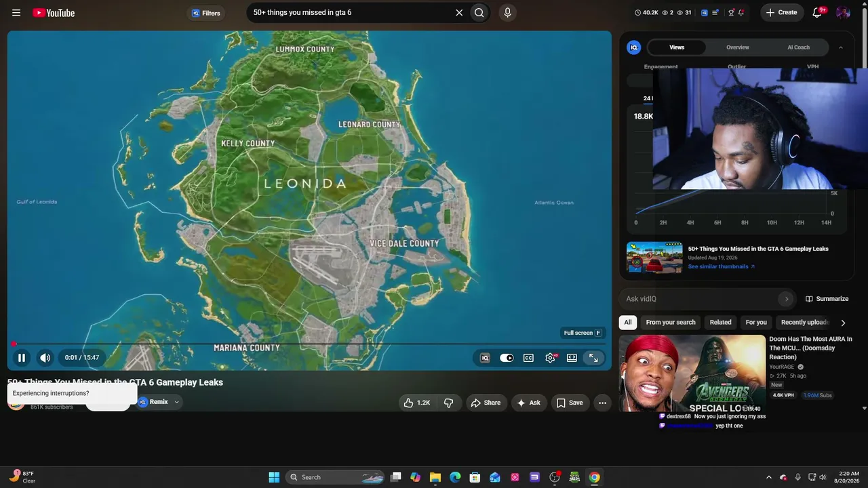Open the vidIQ list icon in top toolbar
868x488 pixels.
pos(715,13)
